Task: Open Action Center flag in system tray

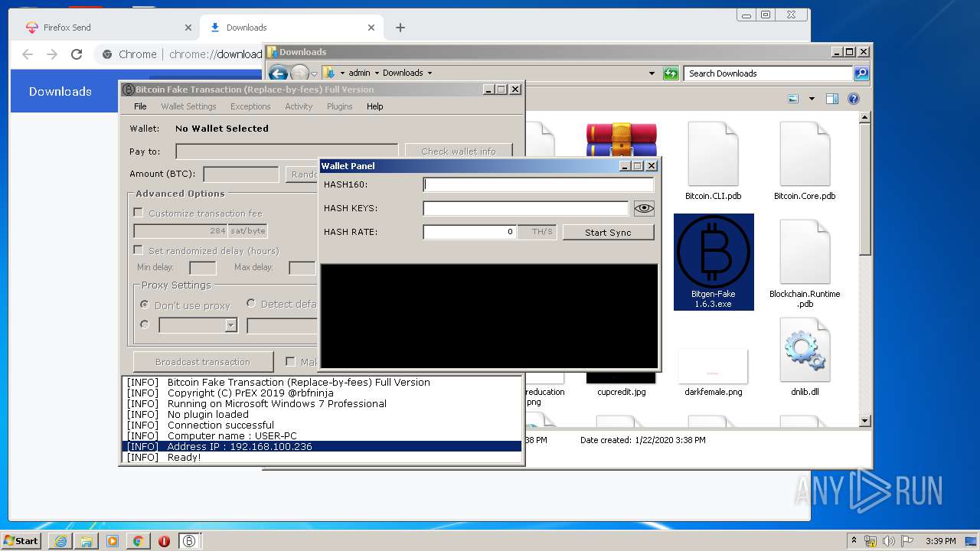Action: 908,541
